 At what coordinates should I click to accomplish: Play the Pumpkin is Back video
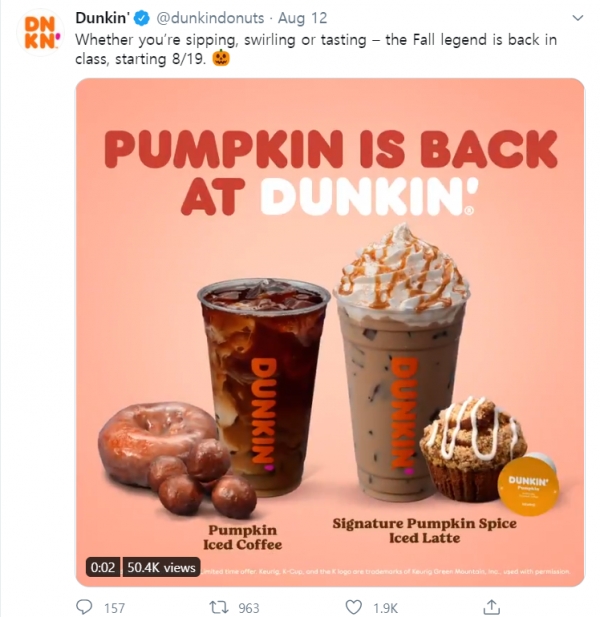[330, 332]
